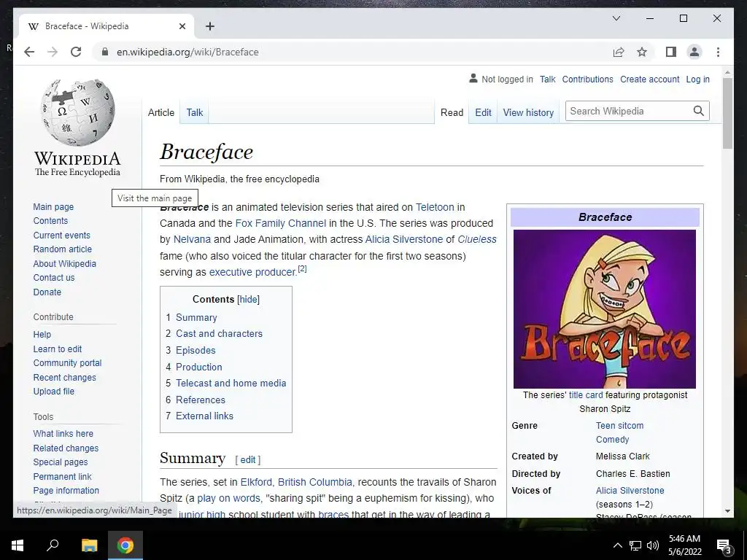The image size is (747, 560).
Task: Open the Windows Start menu
Action: pos(18,545)
